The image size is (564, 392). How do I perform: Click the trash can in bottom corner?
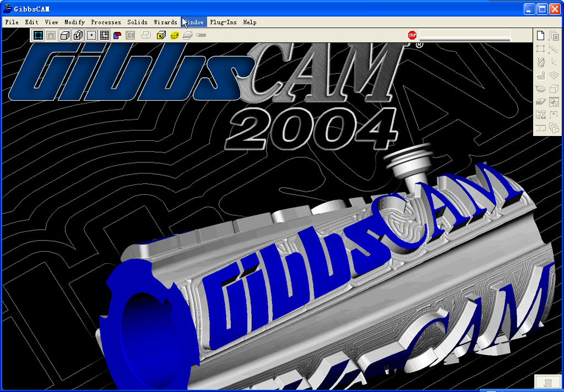click(x=548, y=383)
